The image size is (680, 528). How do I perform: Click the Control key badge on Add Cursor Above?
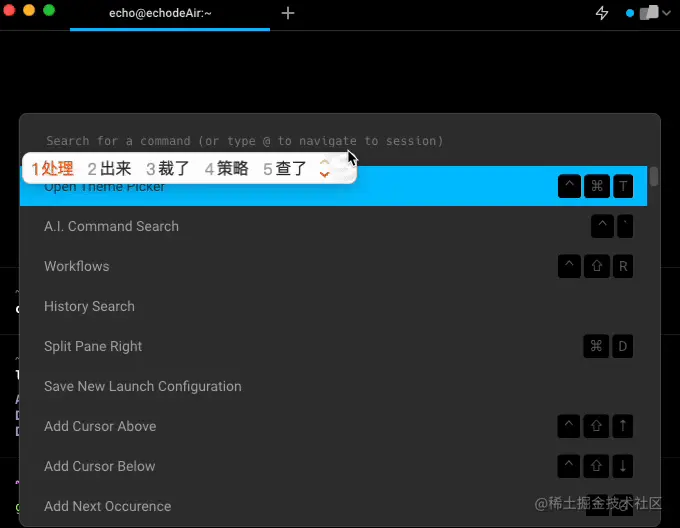pyautogui.click(x=569, y=426)
